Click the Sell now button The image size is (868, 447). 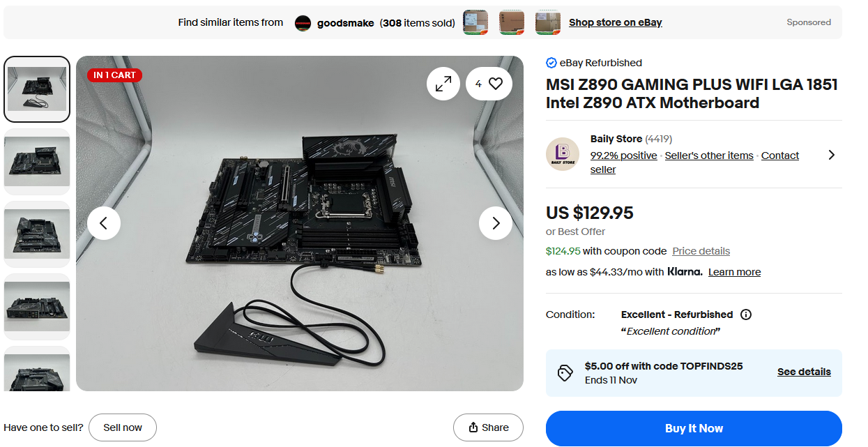click(123, 427)
